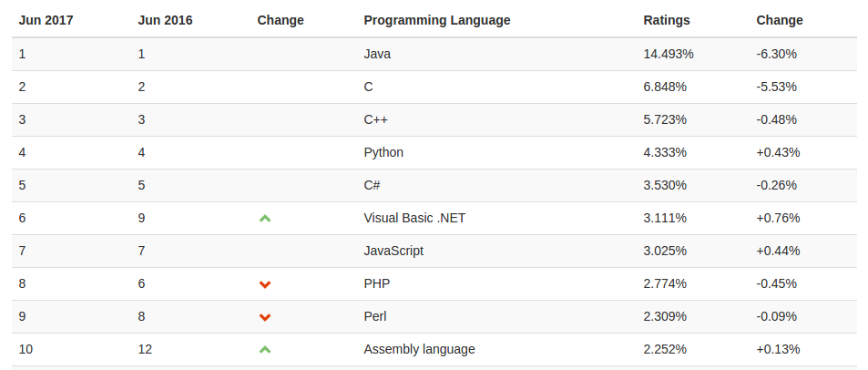Image resolution: width=868 pixels, height=370 pixels.
Task: Click the +0.76% change value
Action: tap(778, 218)
